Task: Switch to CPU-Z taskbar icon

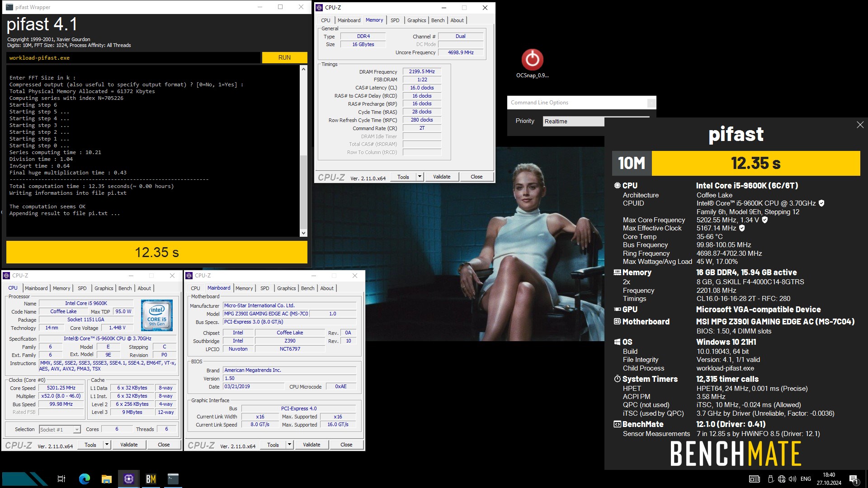Action: 129,479
